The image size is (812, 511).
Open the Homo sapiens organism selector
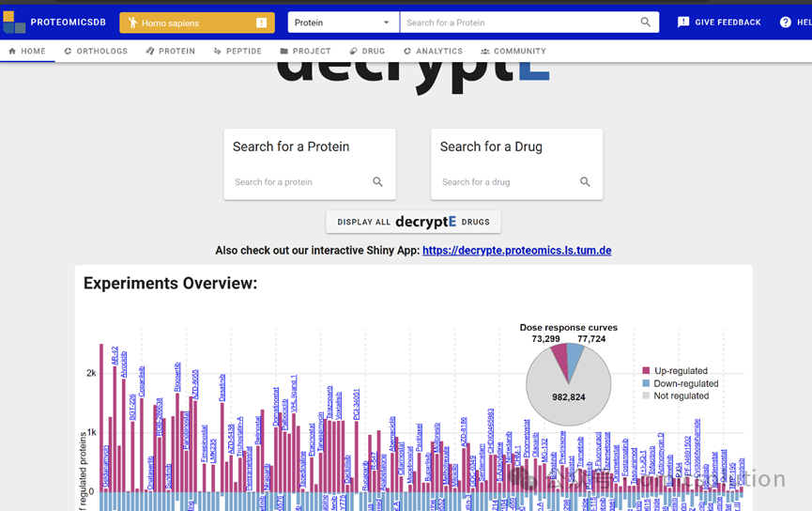point(197,23)
